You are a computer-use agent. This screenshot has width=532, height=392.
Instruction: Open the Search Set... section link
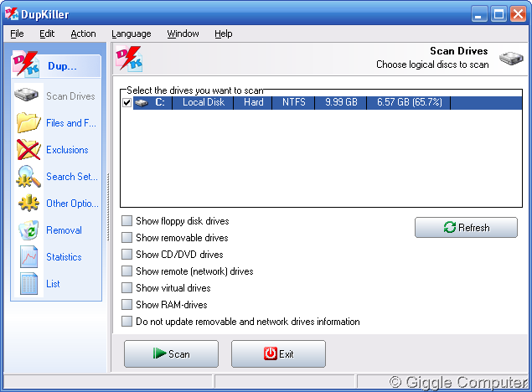(72, 177)
